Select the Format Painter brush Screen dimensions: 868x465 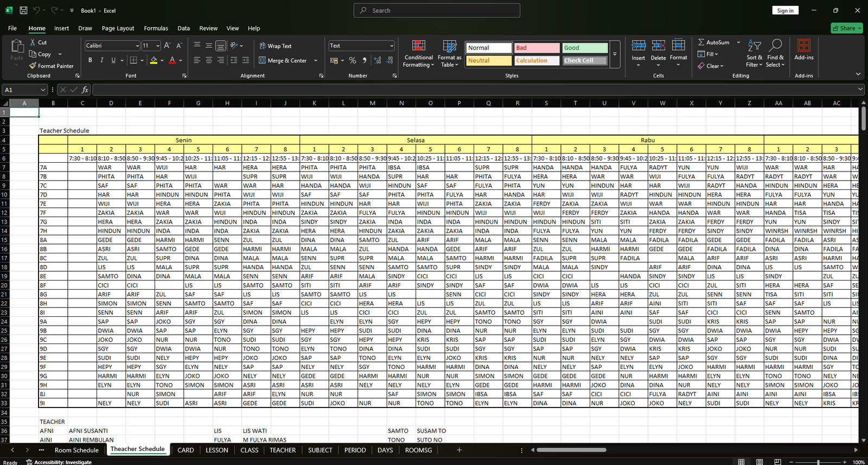[x=33, y=66]
